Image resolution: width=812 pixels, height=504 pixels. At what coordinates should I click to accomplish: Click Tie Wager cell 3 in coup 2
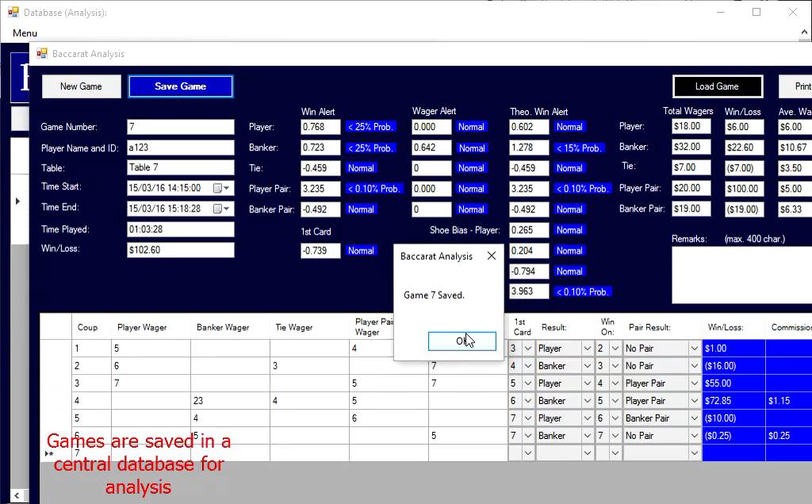click(x=309, y=366)
